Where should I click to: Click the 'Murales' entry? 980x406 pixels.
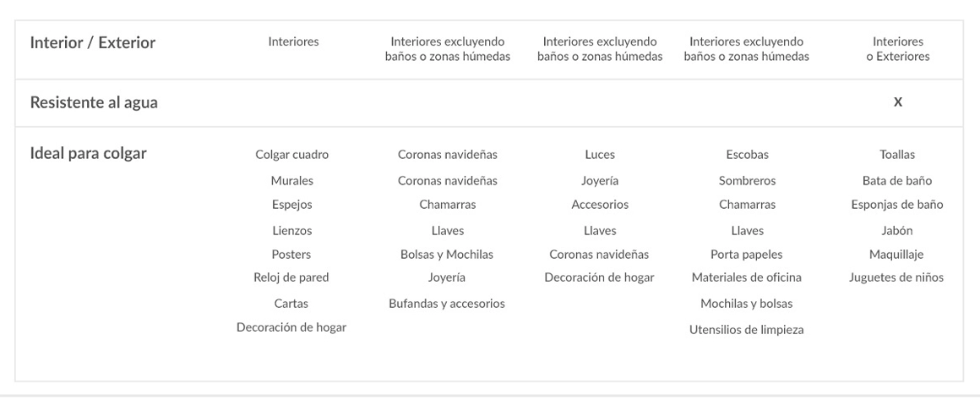(291, 181)
